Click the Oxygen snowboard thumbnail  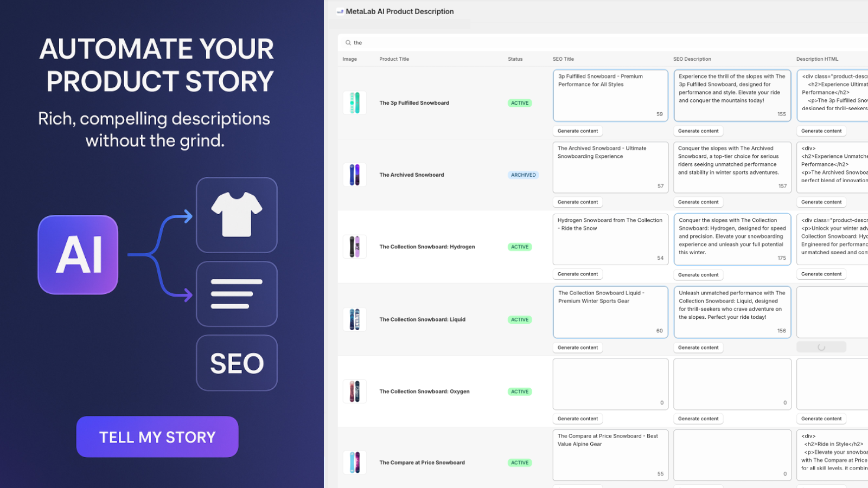[355, 391]
